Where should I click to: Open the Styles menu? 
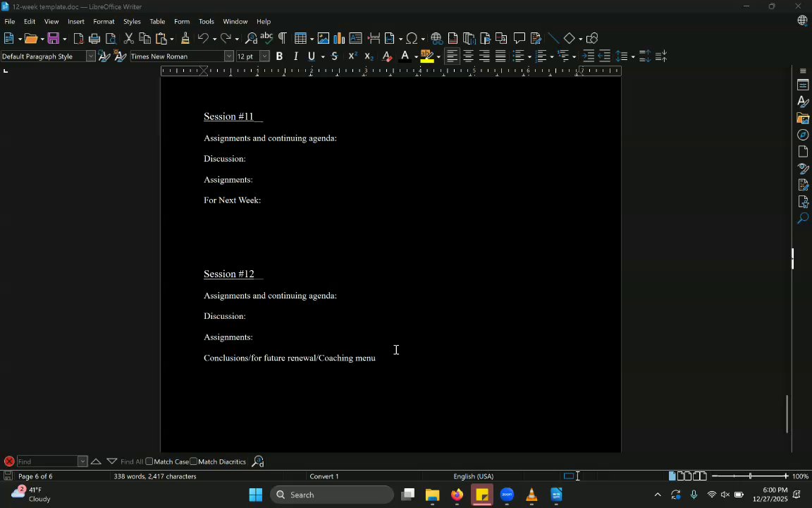tap(132, 21)
